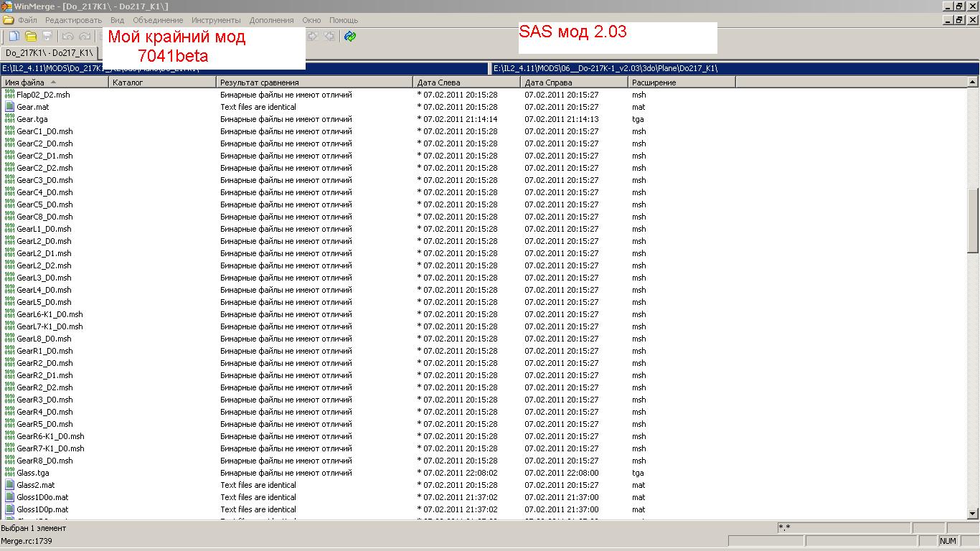Click the Save toolbar icon
This screenshot has height=551, width=980.
pos(47,37)
